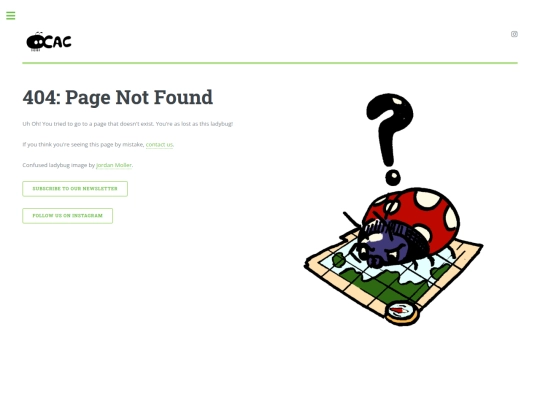Viewport: 540px width, 405px height.
Task: Click the green header divider line
Action: (270, 63)
